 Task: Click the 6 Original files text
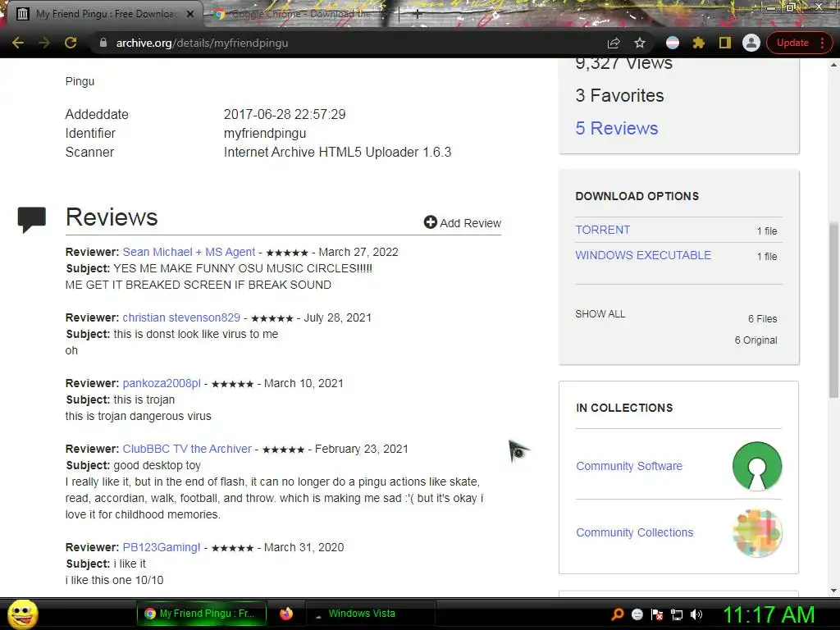pos(756,340)
